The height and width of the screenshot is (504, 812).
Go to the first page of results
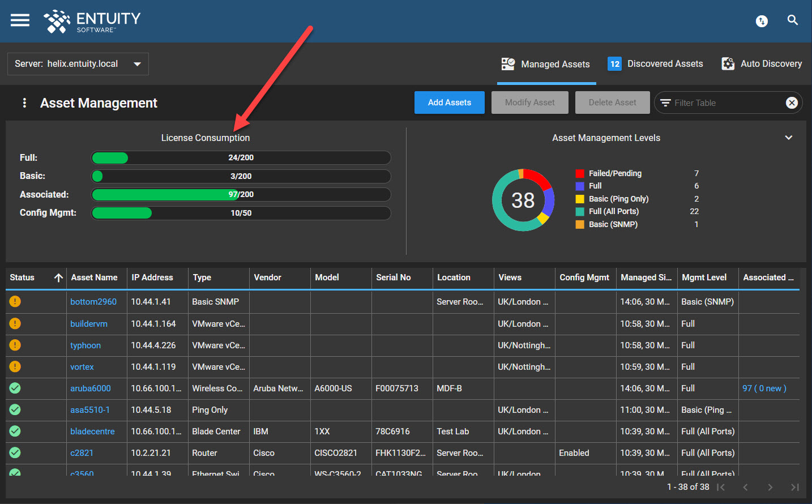[721, 487]
